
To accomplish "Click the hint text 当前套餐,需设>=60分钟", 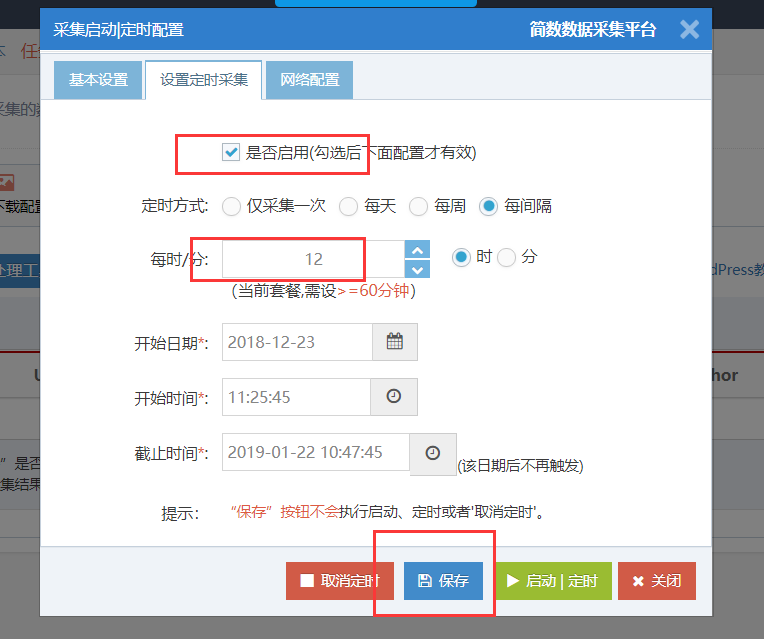I will tap(324, 291).
